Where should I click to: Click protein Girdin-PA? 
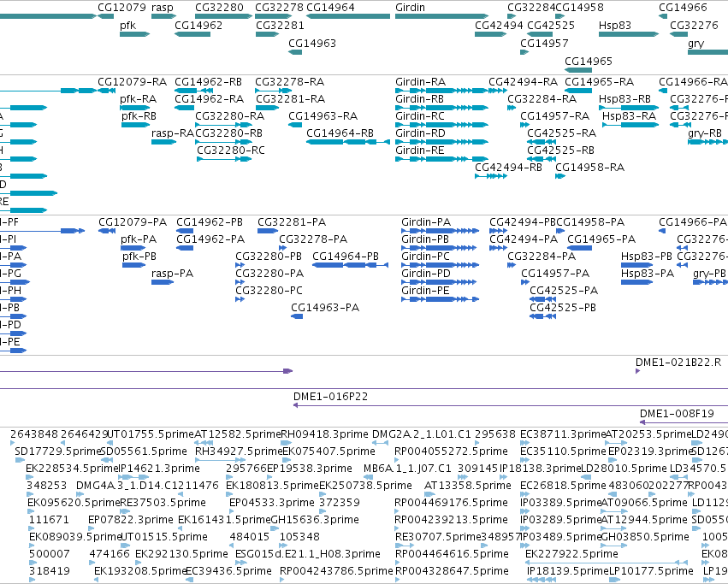[441, 231]
